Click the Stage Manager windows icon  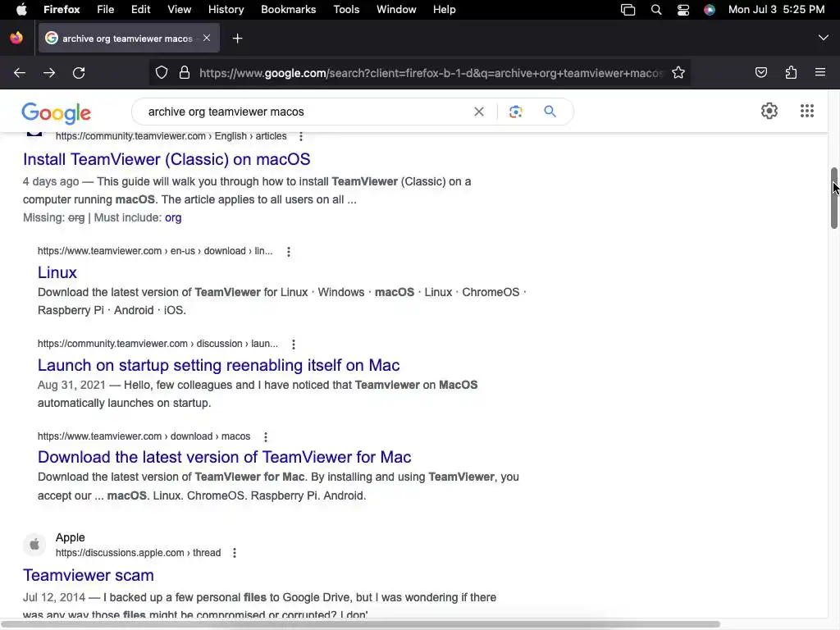tap(628, 10)
